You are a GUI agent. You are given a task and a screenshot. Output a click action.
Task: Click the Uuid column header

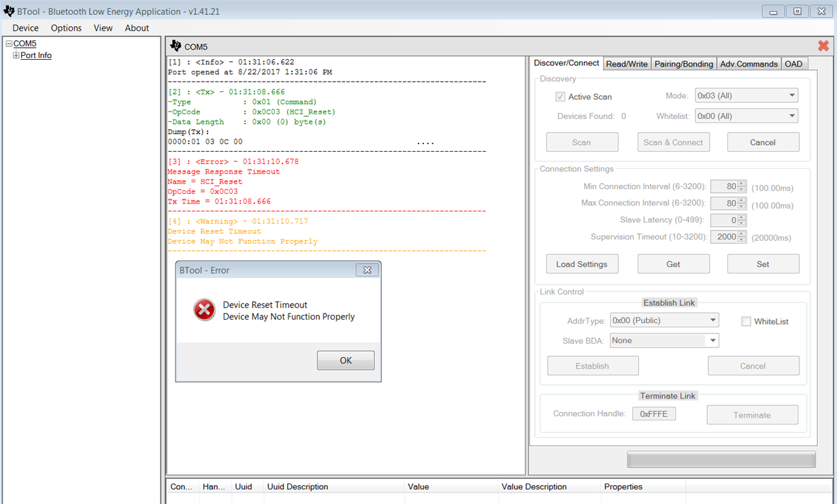pos(247,487)
